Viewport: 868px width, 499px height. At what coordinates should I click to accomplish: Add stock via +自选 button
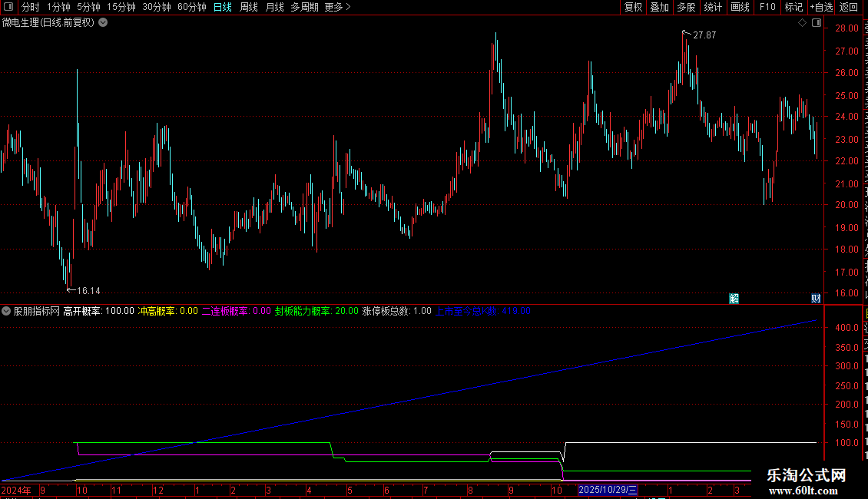(x=821, y=7)
